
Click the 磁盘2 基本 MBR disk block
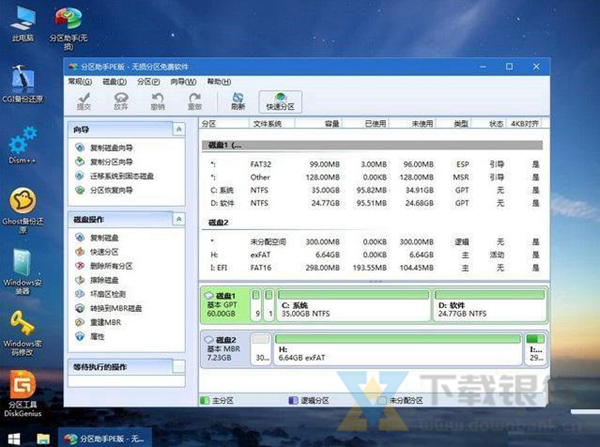click(225, 349)
